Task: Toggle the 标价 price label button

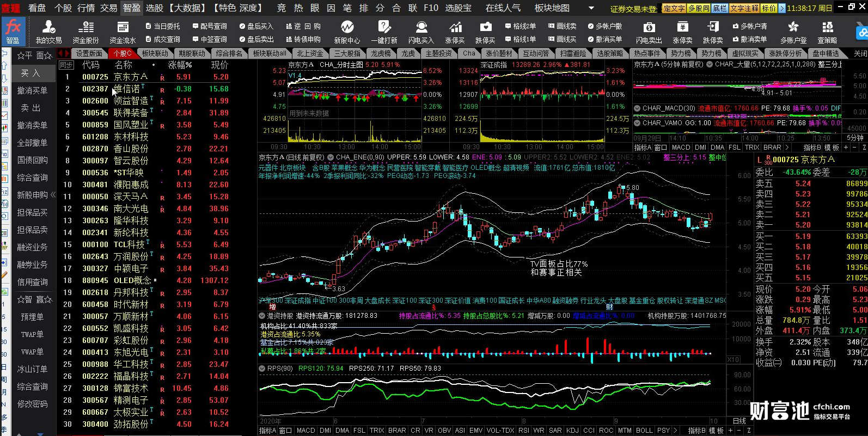Action: pyautogui.click(x=769, y=8)
